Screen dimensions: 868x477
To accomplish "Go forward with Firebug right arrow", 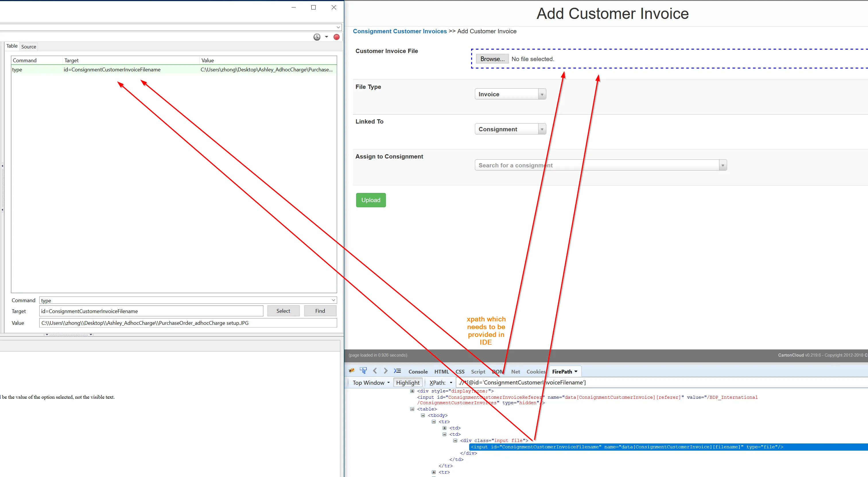I will coord(385,371).
